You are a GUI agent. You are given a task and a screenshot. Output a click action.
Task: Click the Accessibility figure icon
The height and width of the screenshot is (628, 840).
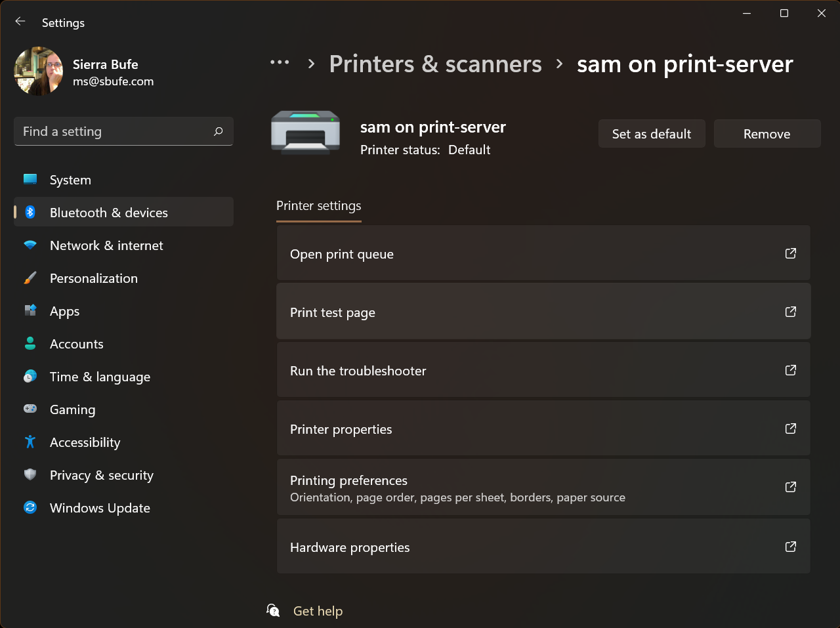30,442
